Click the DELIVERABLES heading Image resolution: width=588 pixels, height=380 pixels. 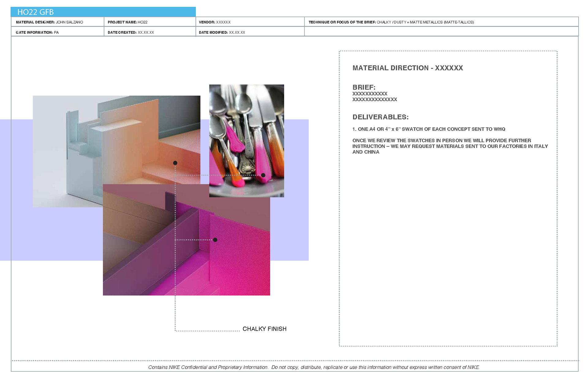[x=380, y=117]
